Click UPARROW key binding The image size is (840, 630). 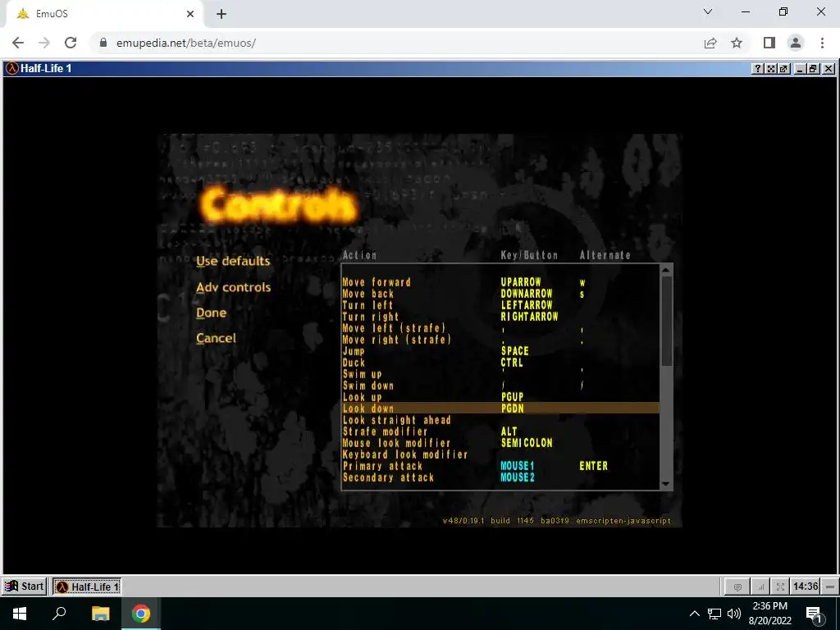(x=521, y=282)
